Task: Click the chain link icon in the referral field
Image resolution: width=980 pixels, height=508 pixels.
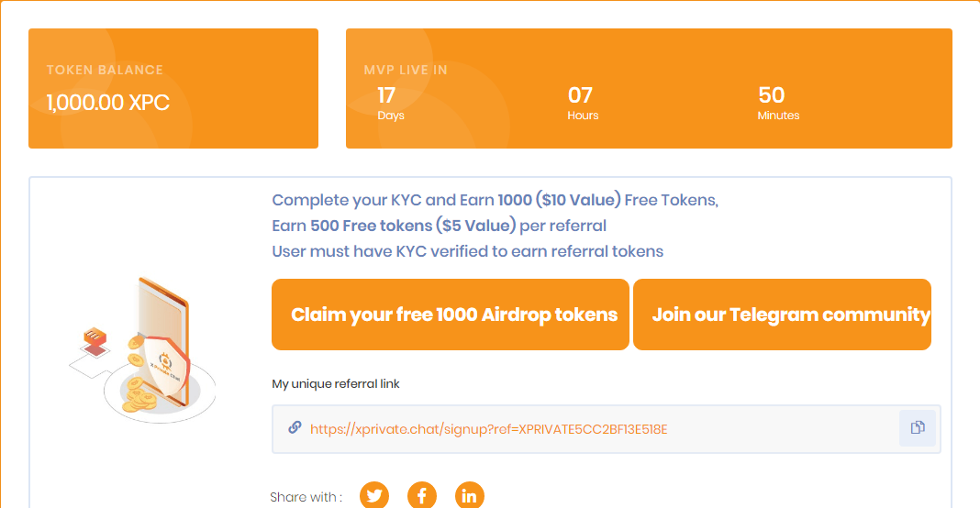Action: [x=295, y=427]
